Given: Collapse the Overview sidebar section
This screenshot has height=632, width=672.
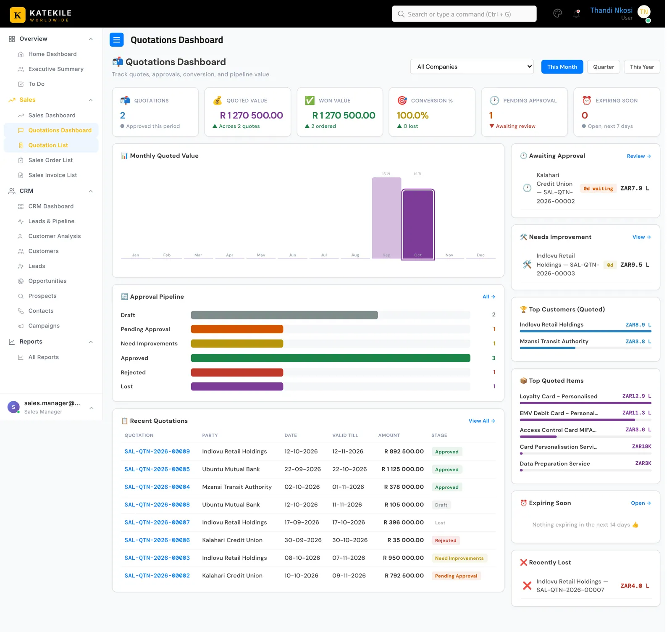Looking at the screenshot, I should pos(91,39).
